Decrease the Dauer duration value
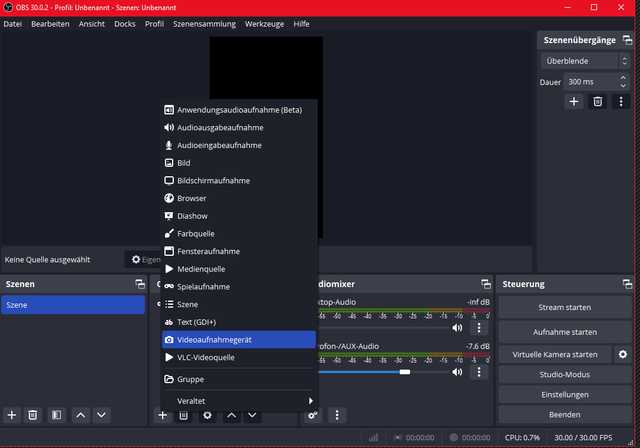 (x=623, y=86)
